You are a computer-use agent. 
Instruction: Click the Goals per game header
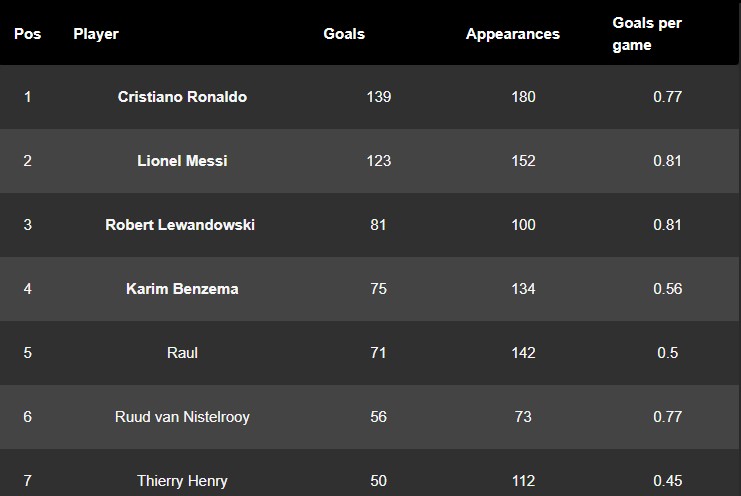pyautogui.click(x=646, y=34)
